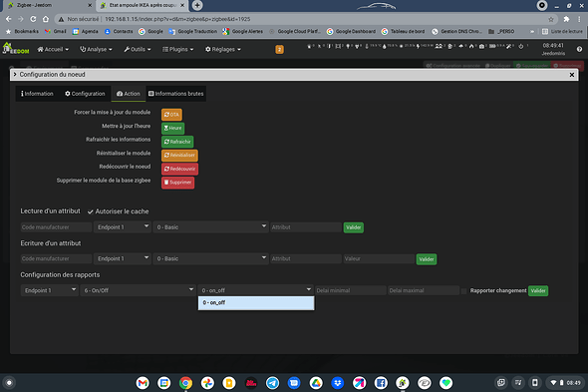Open the Analyse menu
This screenshot has height=392, width=588.
click(x=96, y=49)
